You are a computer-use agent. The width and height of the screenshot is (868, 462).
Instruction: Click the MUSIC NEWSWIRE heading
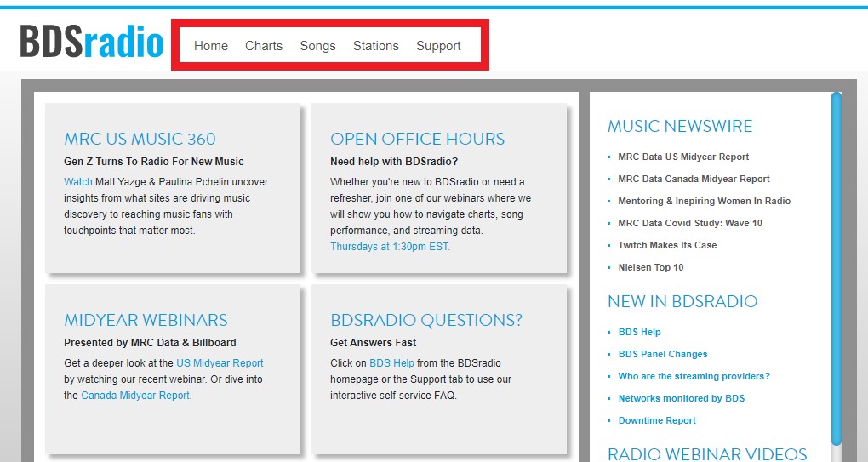tap(680, 126)
